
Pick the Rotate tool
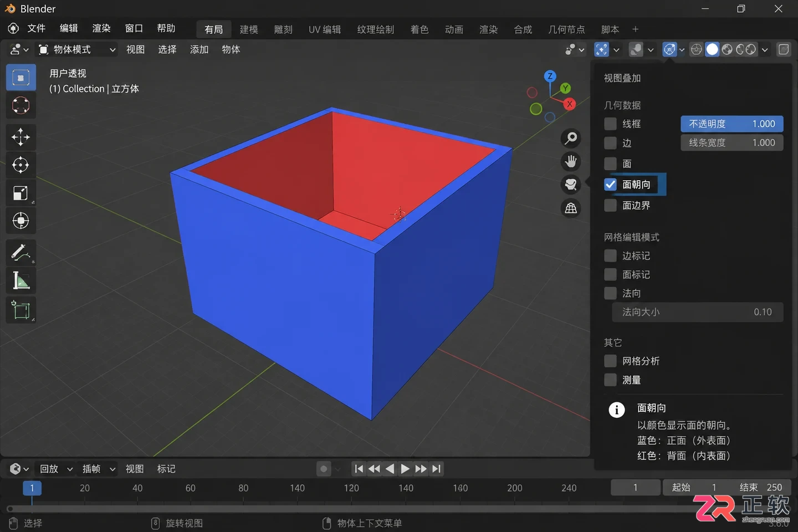click(x=21, y=165)
